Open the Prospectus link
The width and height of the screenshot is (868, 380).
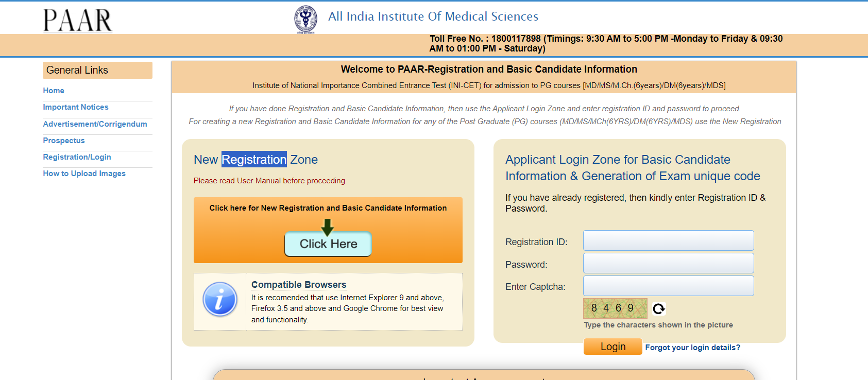coord(64,141)
